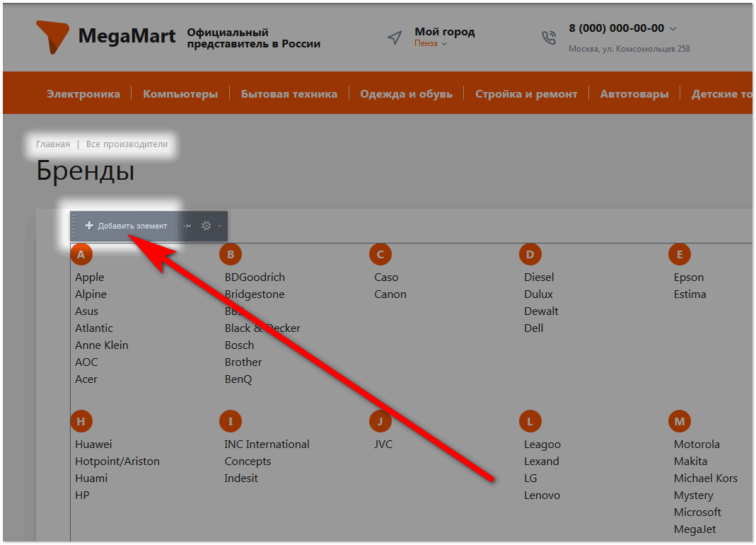This screenshot has width=756, height=545.
Task: Click the 8 (000) 000-00-00 phone number
Action: [616, 28]
